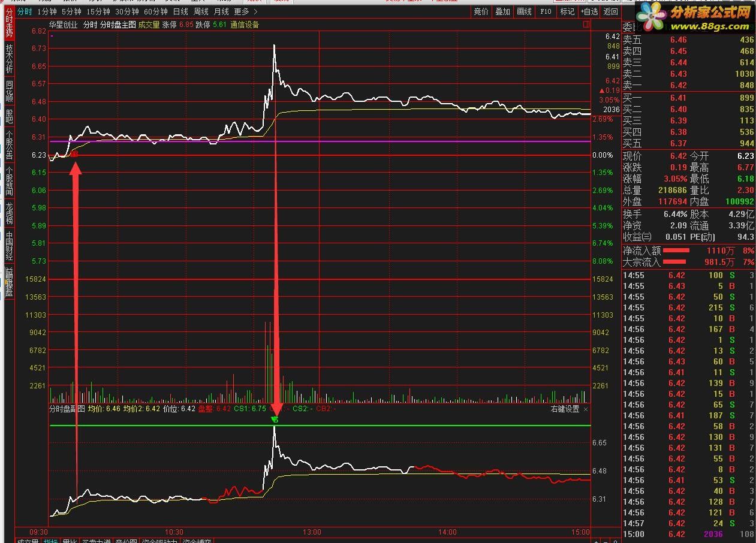Open the 月线 monthly chart tab
The height and width of the screenshot is (543, 756).
(221, 11)
